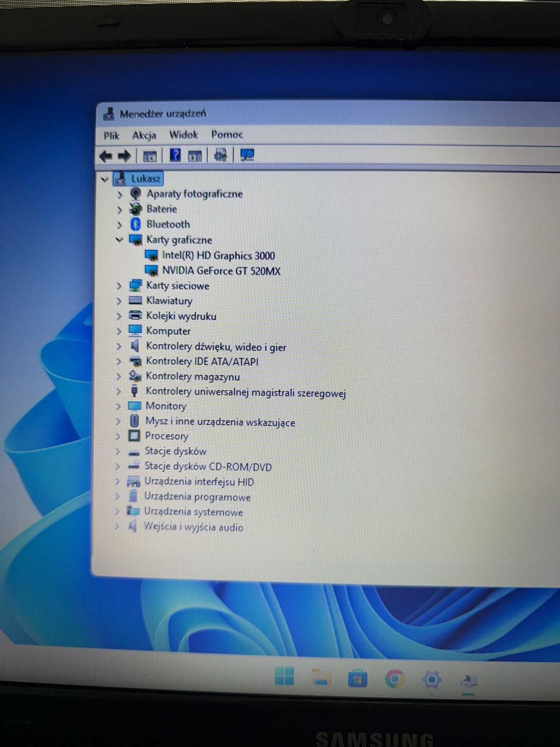This screenshot has height=747, width=560.
Task: Click Device Manager taskbar icon
Action: (468, 681)
